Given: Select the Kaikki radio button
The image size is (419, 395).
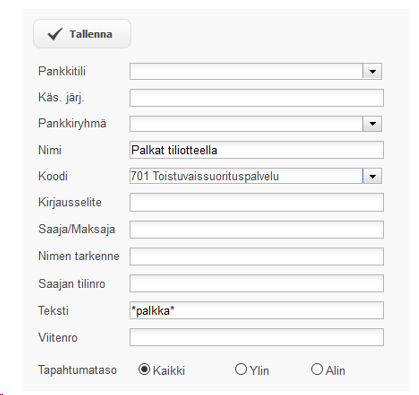Looking at the screenshot, I should pos(144,369).
